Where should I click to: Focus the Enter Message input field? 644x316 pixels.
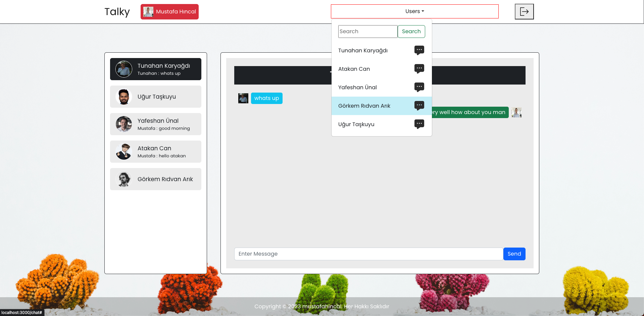(x=368, y=254)
